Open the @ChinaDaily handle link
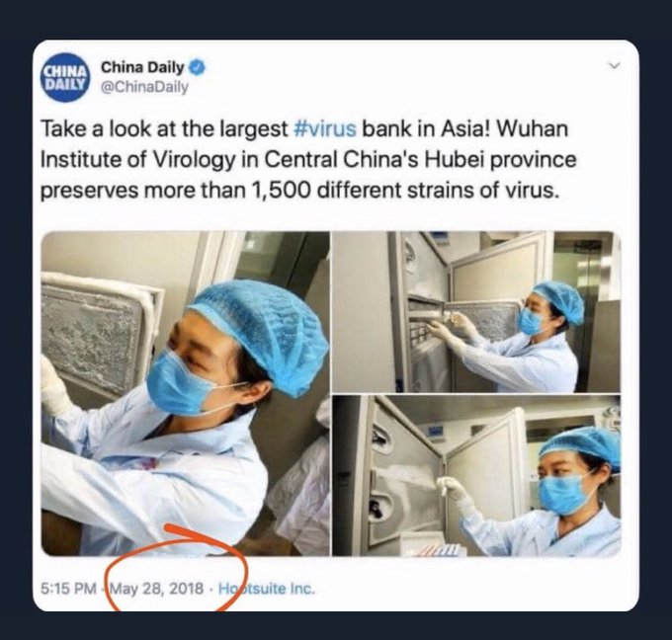The height and width of the screenshot is (640, 672). [x=144, y=87]
